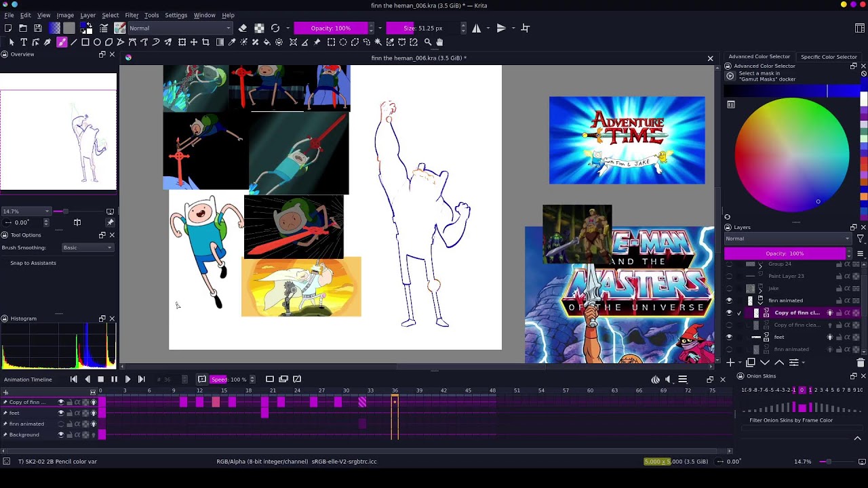Select the Text tool in the toolbar
This screenshot has width=868, height=488.
click(24, 42)
